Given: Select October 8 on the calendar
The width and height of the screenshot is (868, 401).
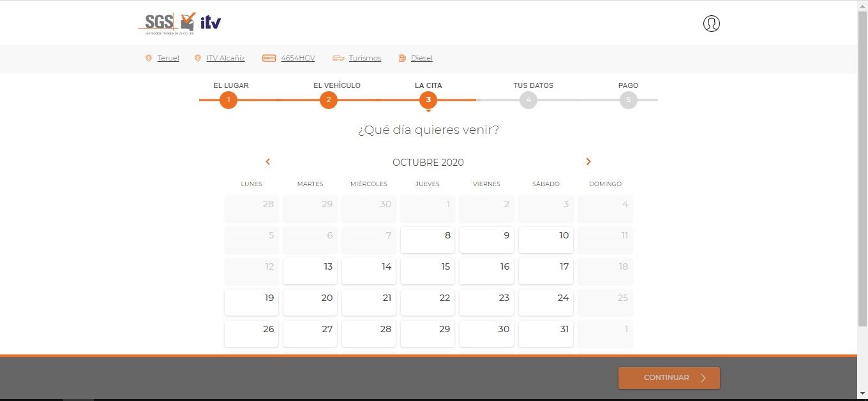Looking at the screenshot, I should 428,240.
